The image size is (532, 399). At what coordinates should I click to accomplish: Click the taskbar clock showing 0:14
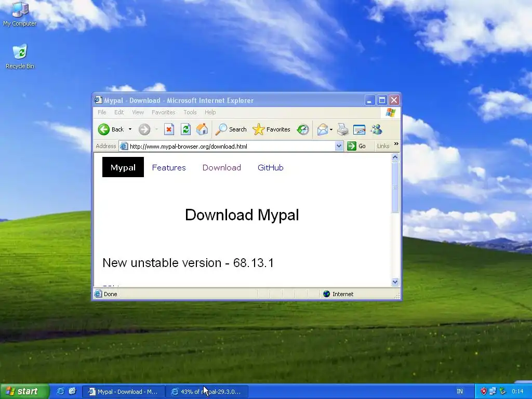(x=517, y=392)
